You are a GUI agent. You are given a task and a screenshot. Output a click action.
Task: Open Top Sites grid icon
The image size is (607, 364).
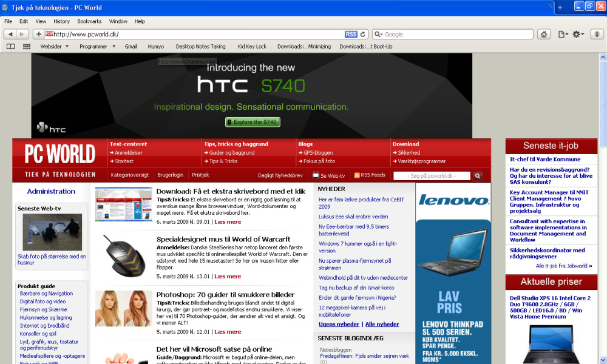coord(26,47)
